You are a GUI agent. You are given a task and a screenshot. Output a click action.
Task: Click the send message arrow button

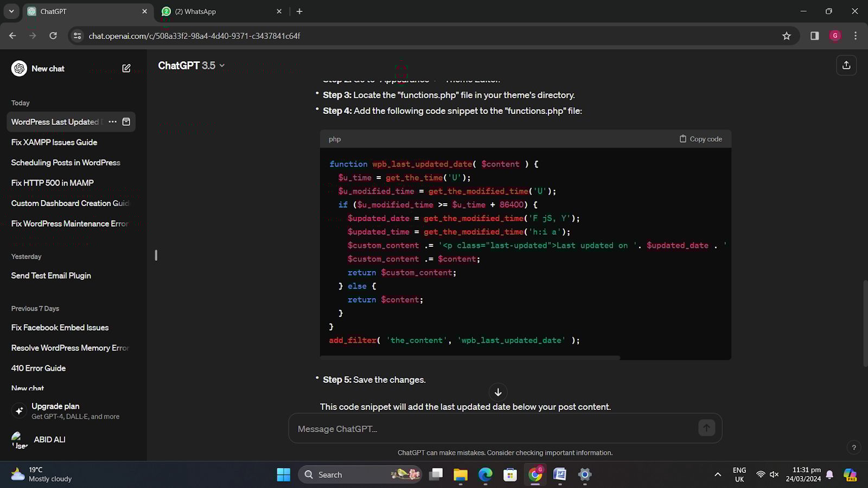pyautogui.click(x=706, y=428)
